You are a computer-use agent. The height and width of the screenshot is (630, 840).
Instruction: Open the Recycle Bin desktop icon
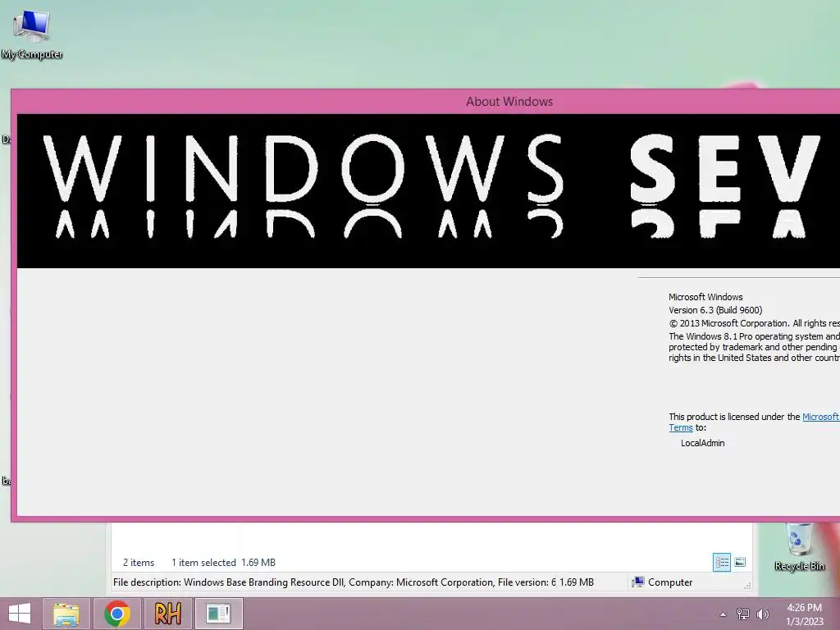point(799,547)
